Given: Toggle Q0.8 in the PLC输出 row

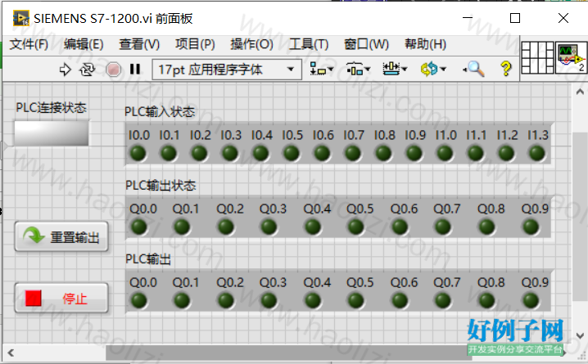Looking at the screenshot, I should tap(487, 300).
